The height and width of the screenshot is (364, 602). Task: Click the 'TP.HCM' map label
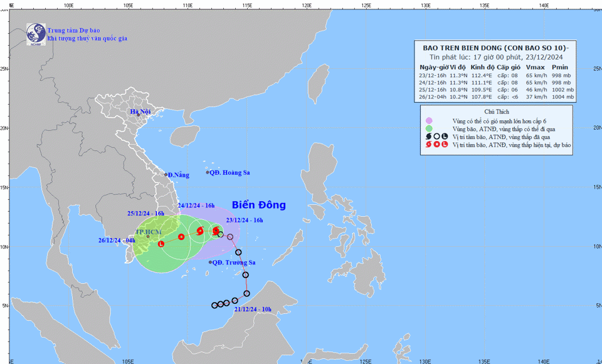pyautogui.click(x=148, y=232)
